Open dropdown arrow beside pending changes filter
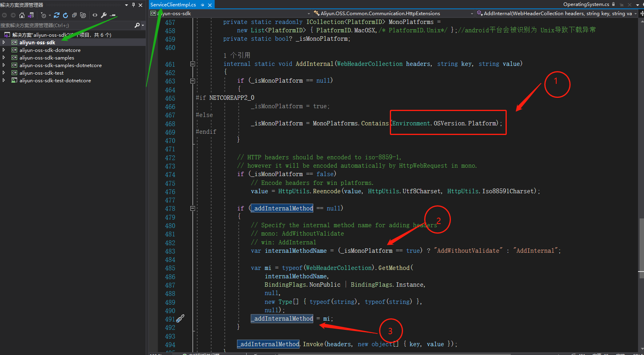644x355 pixels. [x=49, y=16]
